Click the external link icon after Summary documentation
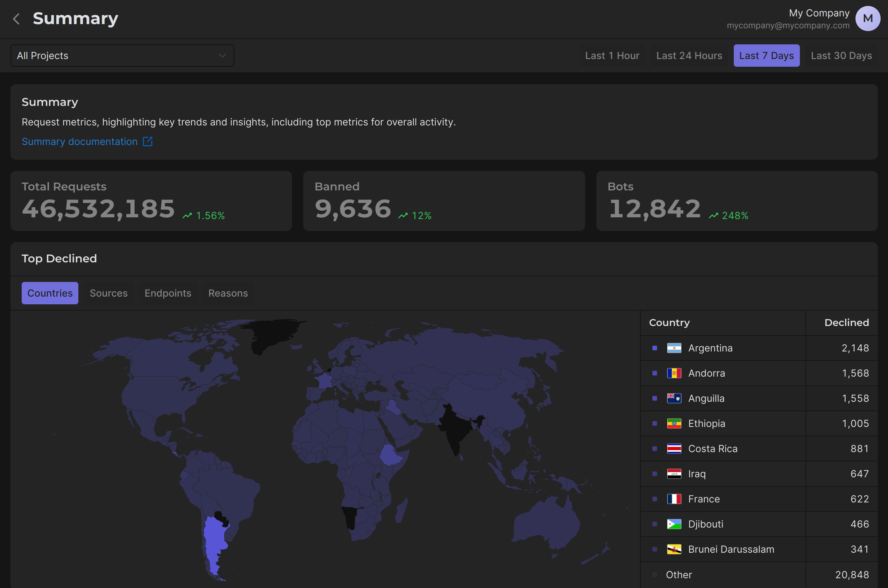This screenshot has height=588, width=888. [148, 141]
